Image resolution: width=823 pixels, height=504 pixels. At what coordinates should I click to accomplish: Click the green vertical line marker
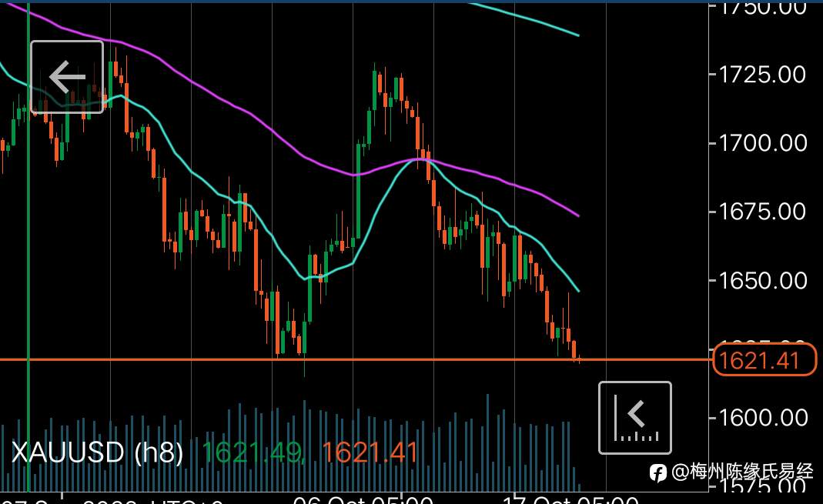[x=28, y=246]
